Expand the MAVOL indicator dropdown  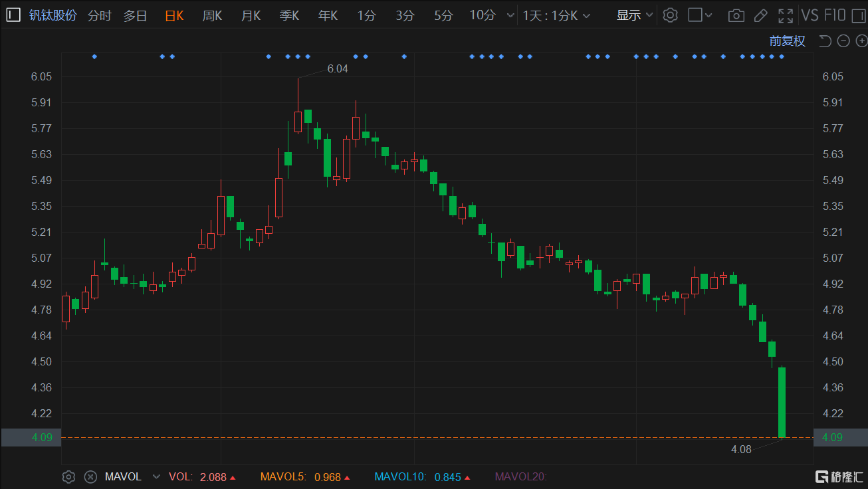click(156, 476)
